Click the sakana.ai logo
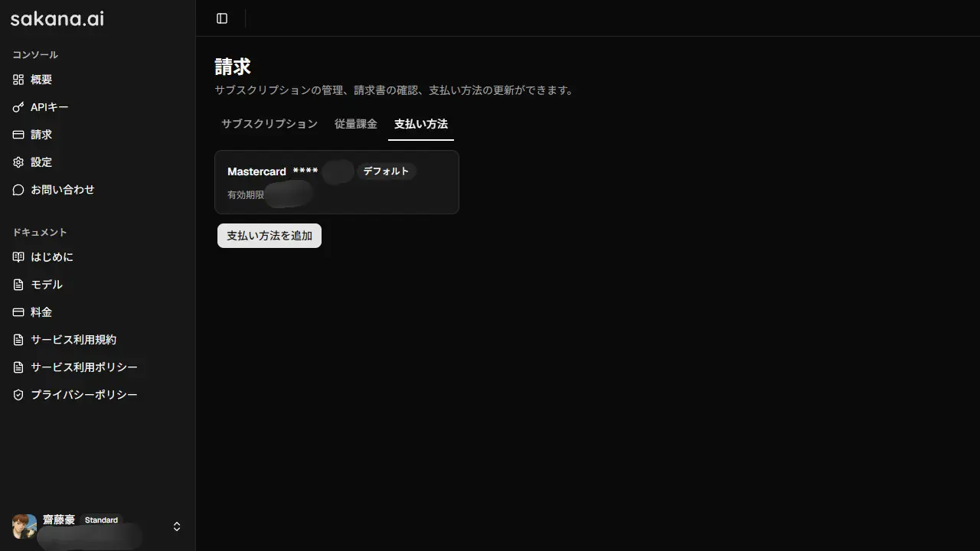Image resolution: width=980 pixels, height=551 pixels. coord(57,19)
